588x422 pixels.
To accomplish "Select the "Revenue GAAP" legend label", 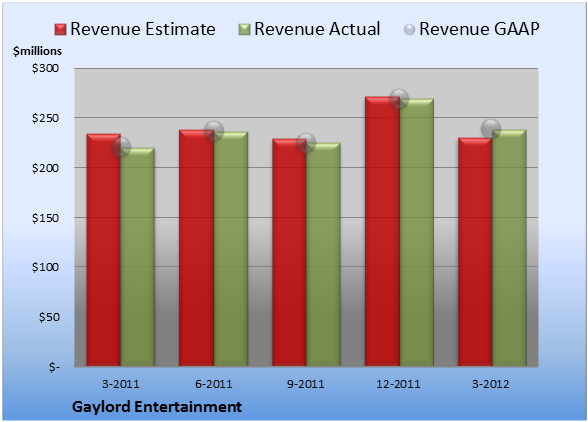I will pyautogui.click(x=479, y=29).
